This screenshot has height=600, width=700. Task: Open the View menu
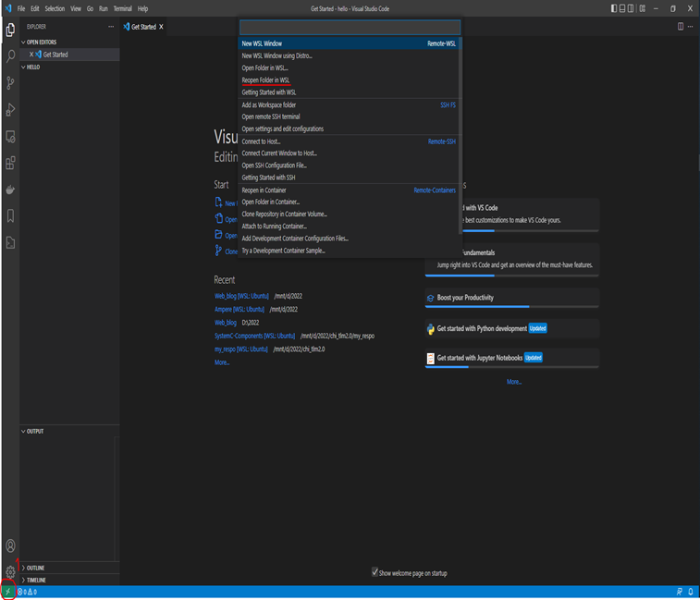click(76, 8)
